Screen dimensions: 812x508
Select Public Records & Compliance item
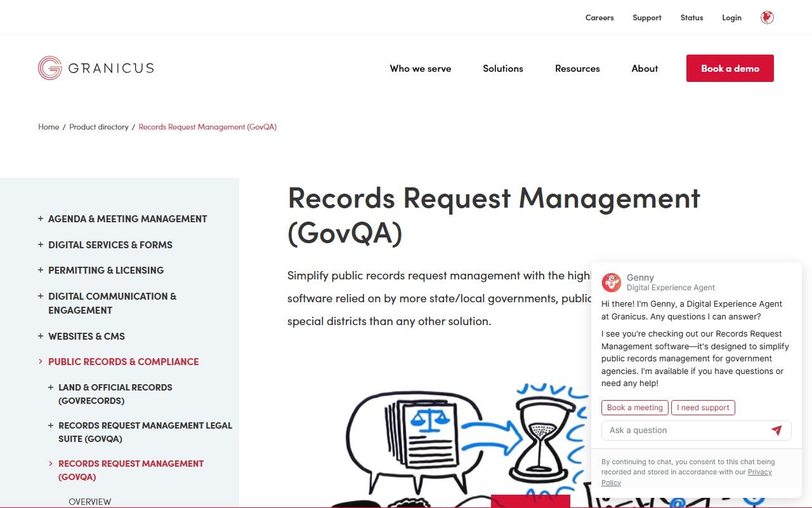[x=124, y=361]
